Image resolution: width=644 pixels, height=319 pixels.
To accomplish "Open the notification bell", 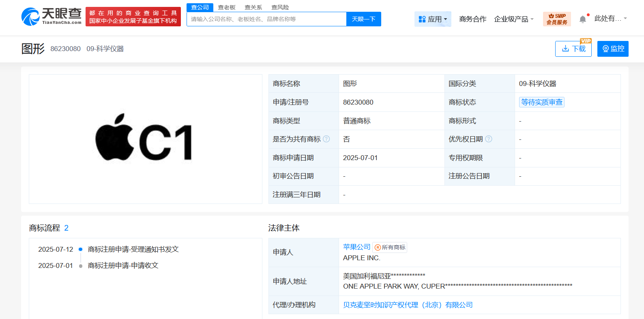I will [583, 19].
